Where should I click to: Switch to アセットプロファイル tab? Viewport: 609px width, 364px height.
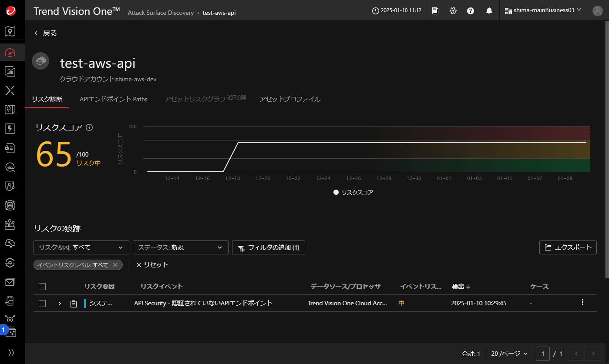[290, 99]
